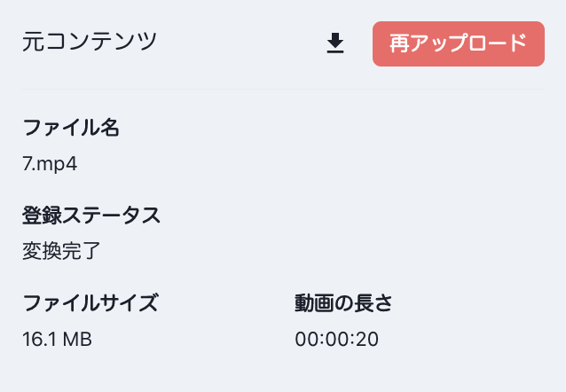Image resolution: width=566 pixels, height=392 pixels.
Task: Select the file name 7.mp4
Action: point(51,163)
